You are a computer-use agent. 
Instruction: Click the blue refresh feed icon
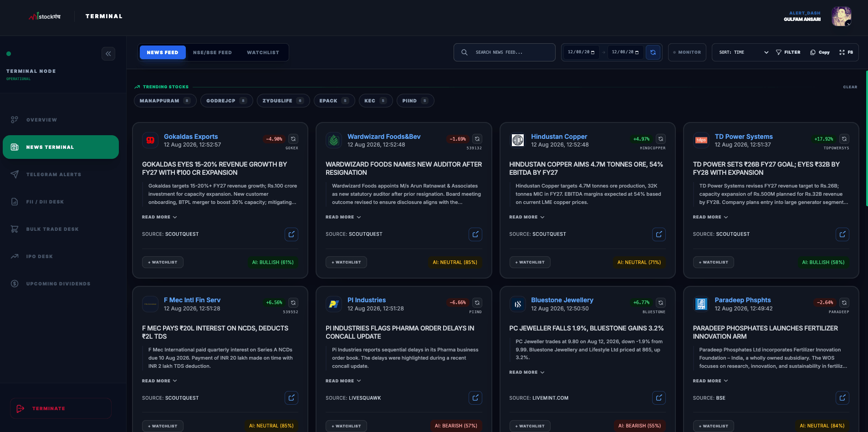coord(653,52)
